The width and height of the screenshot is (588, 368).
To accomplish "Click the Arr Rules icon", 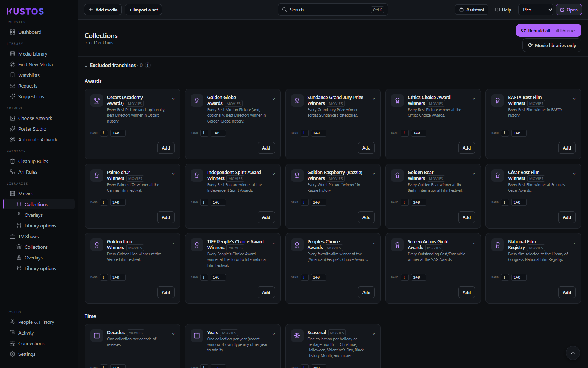I will pyautogui.click(x=12, y=172).
